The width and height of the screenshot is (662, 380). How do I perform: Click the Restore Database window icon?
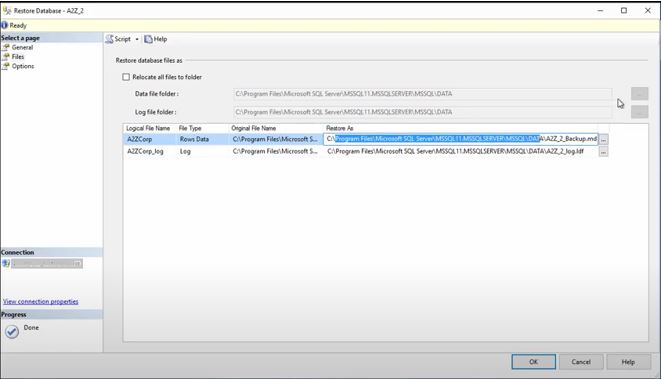pos(7,11)
